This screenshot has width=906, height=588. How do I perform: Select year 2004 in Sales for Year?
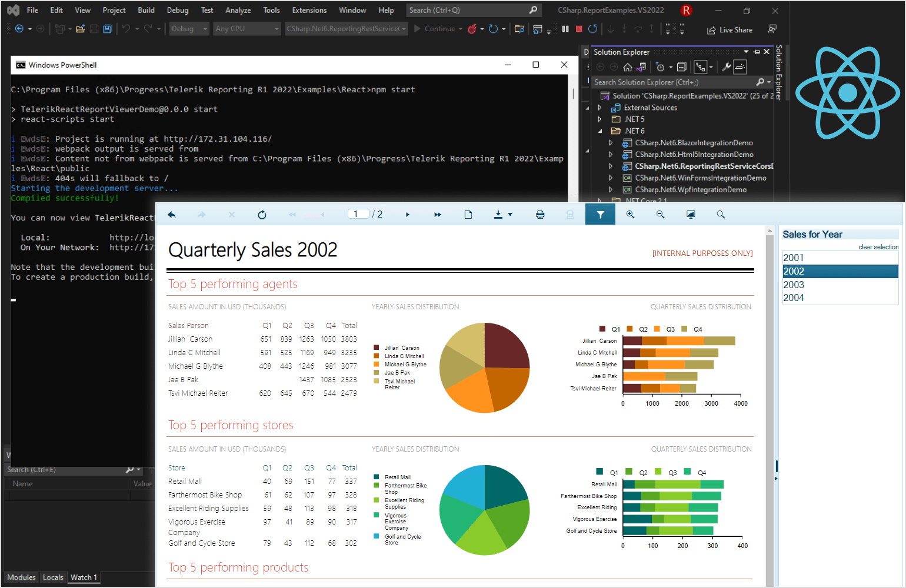(x=840, y=298)
